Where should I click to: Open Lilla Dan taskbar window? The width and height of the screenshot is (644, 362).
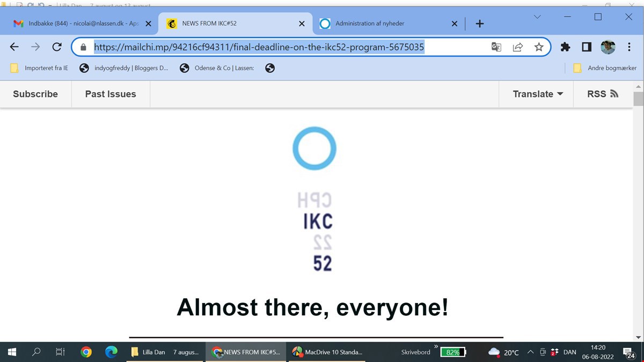point(165,352)
